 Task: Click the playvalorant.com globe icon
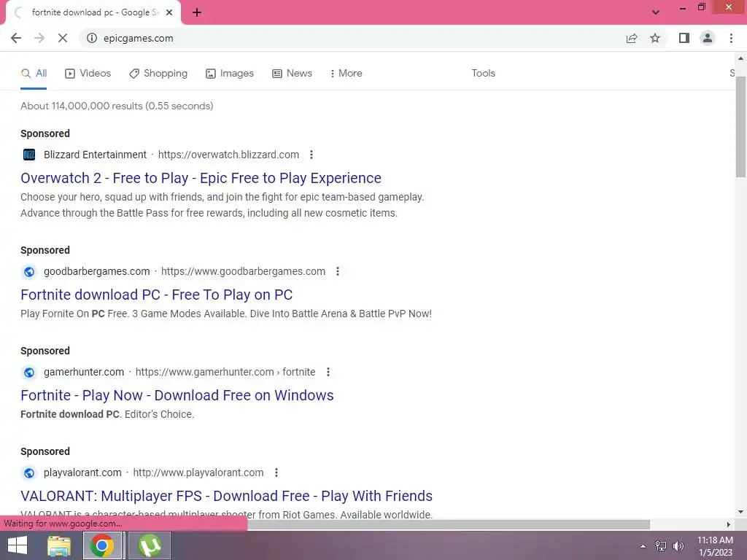point(29,472)
